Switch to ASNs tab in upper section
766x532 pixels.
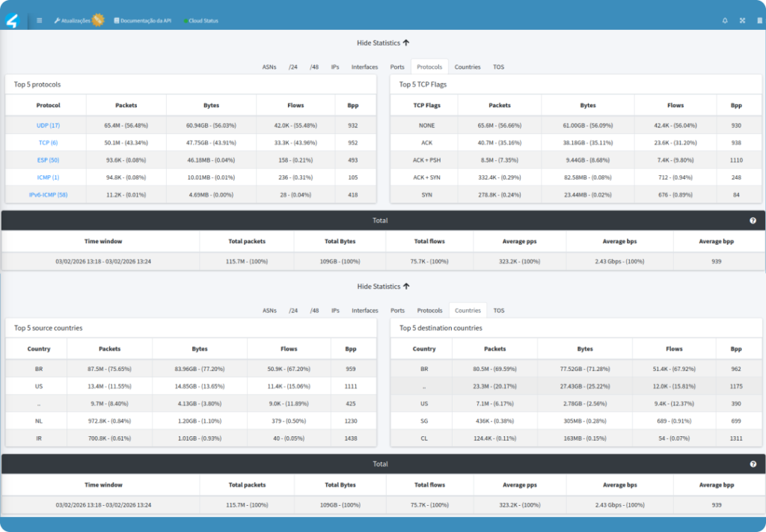click(269, 67)
